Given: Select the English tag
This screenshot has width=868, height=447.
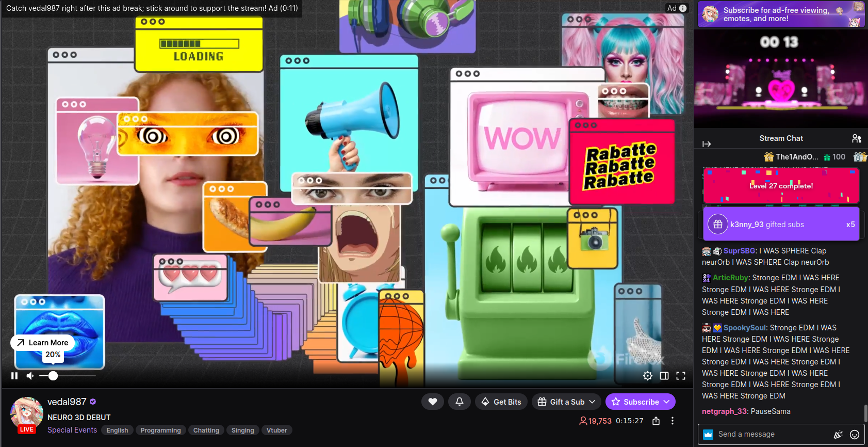Looking at the screenshot, I should coord(118,430).
